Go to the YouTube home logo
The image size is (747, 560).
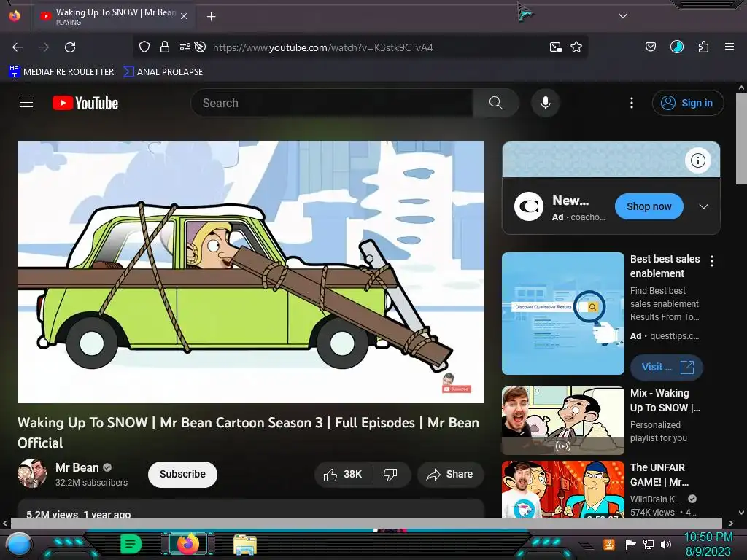85,103
